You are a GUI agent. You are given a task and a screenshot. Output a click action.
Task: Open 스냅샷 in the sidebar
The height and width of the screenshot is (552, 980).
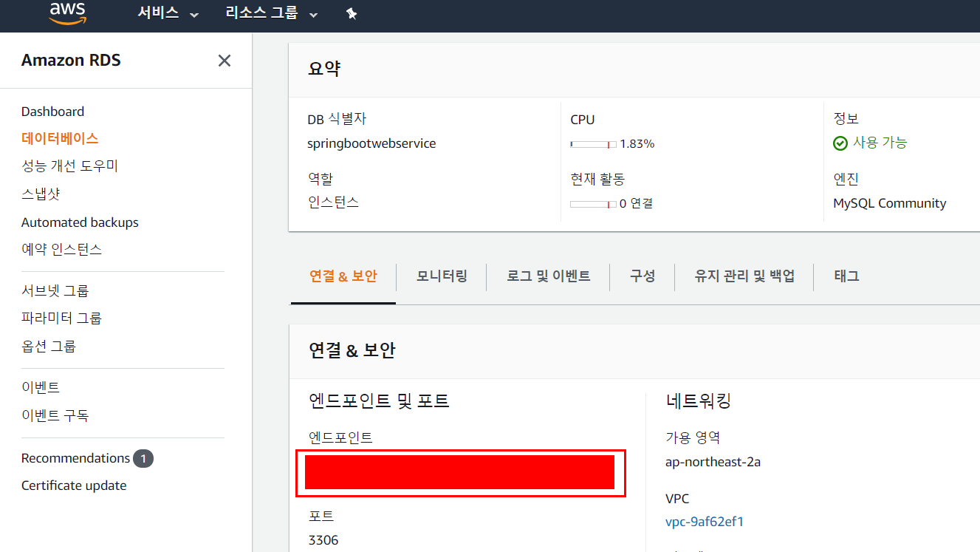[x=41, y=194]
